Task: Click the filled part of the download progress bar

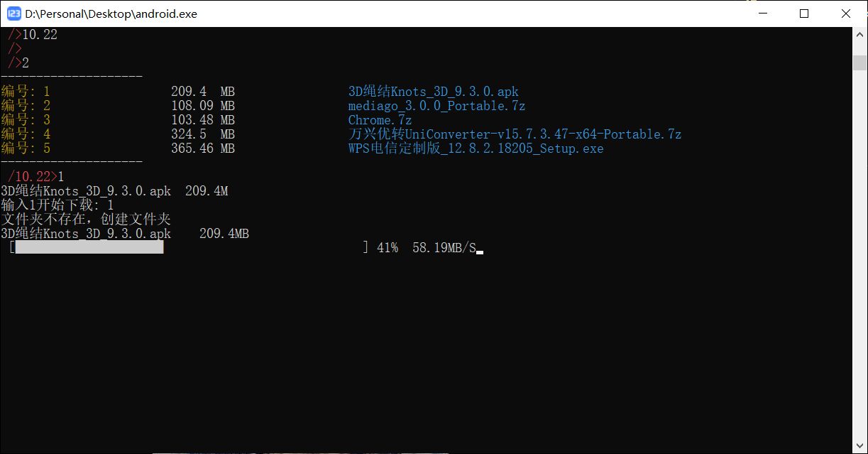Action: tap(89, 247)
